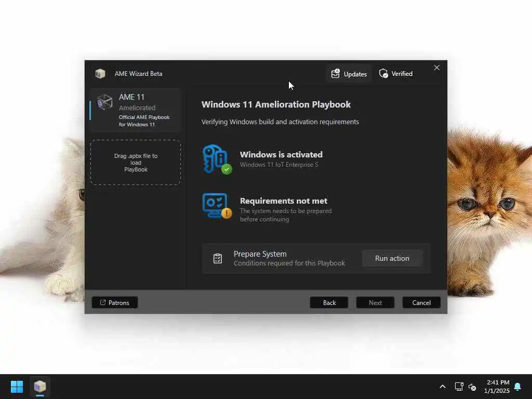Open the Windows Start menu
This screenshot has width=532, height=399.
[x=17, y=387]
